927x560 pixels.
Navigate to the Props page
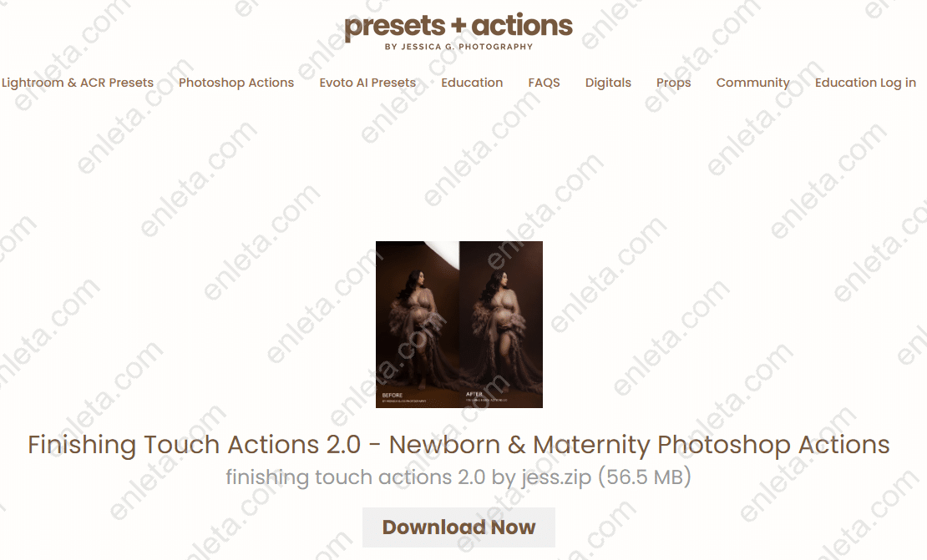click(673, 83)
